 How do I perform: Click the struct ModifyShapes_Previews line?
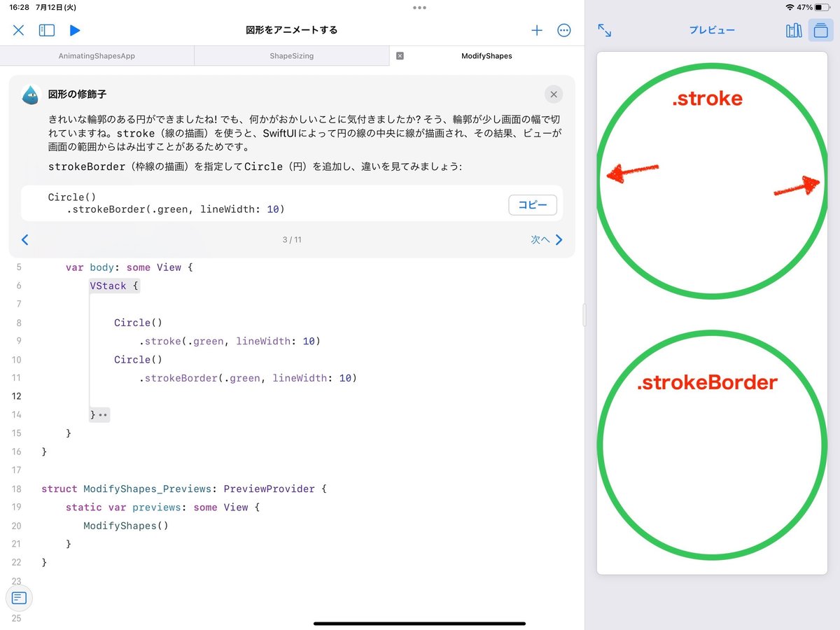tap(184, 489)
